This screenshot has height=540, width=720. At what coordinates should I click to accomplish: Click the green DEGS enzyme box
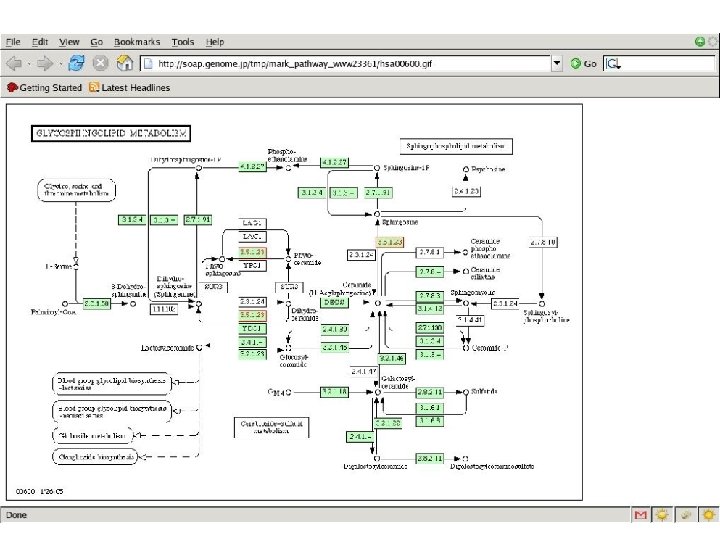coord(334,302)
